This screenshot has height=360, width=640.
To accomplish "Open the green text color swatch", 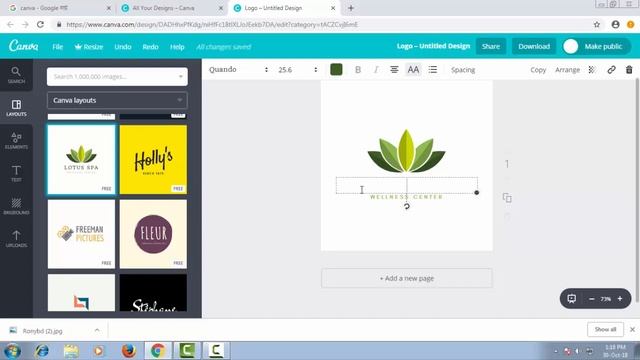I will [336, 70].
